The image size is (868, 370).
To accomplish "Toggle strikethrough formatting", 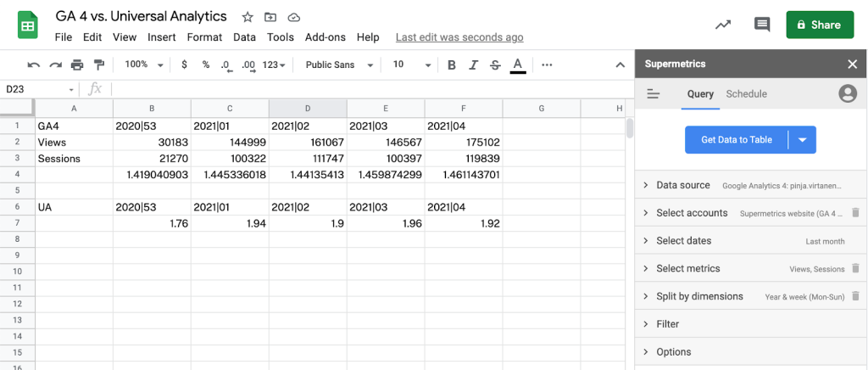I will click(495, 65).
